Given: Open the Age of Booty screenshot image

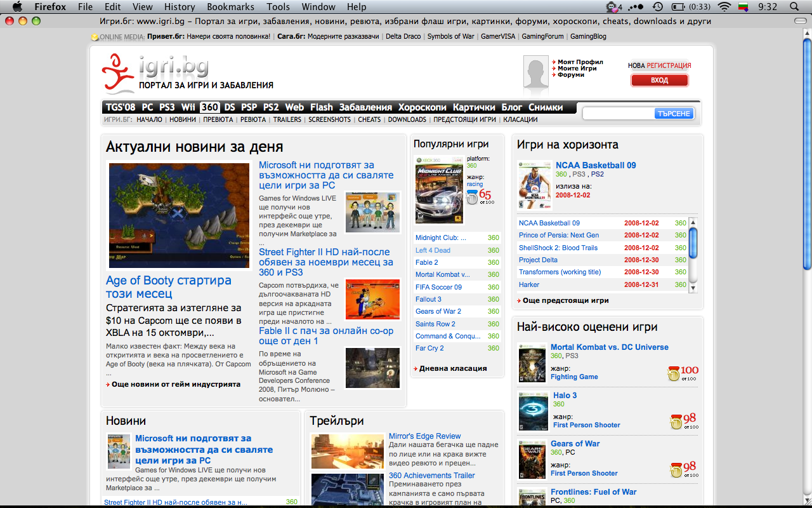Looking at the screenshot, I should coord(180,216).
